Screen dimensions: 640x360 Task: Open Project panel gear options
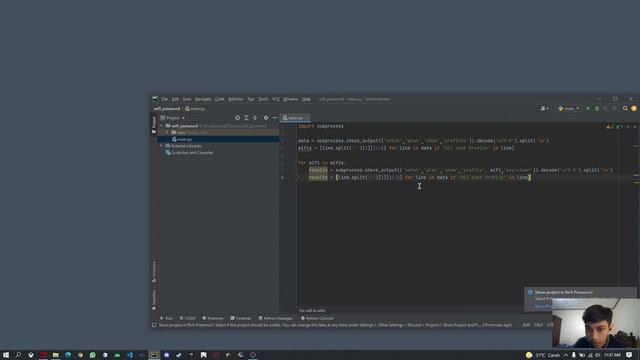coord(266,118)
